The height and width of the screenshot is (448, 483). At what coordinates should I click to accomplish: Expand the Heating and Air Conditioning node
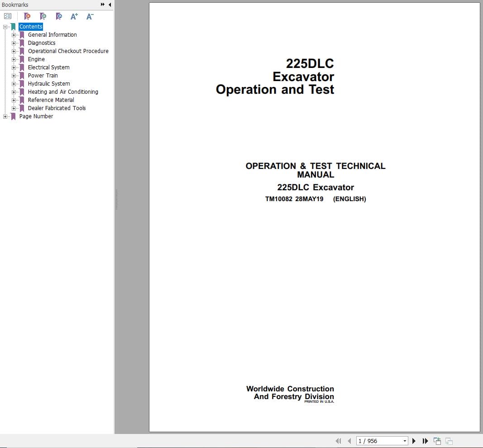(14, 92)
